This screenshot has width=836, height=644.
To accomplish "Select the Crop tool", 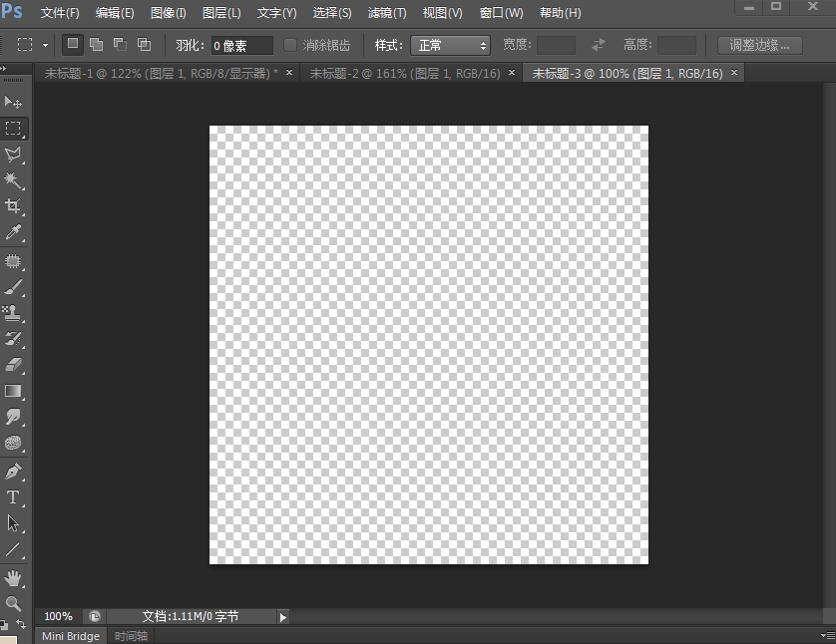I will (x=13, y=206).
